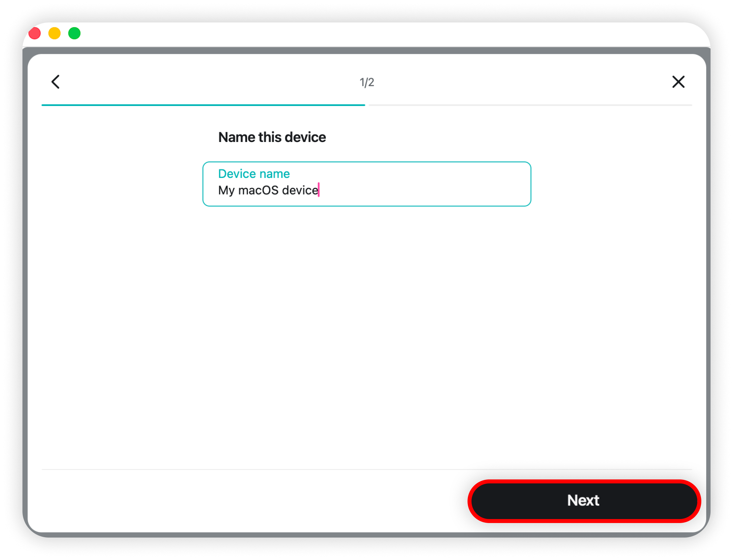This screenshot has width=733, height=560.
Task: Click the divider line above the Next button
Action: point(367,469)
